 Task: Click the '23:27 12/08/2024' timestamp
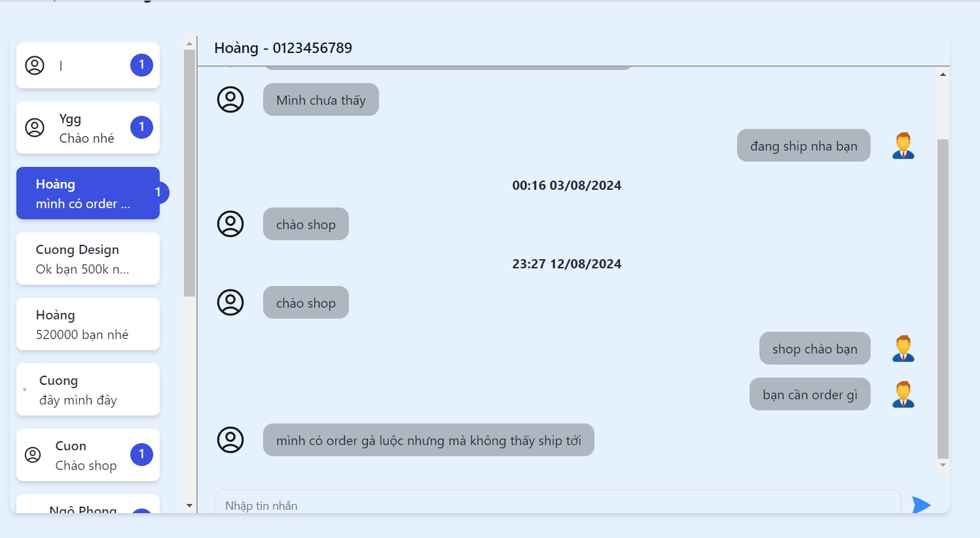(x=567, y=264)
